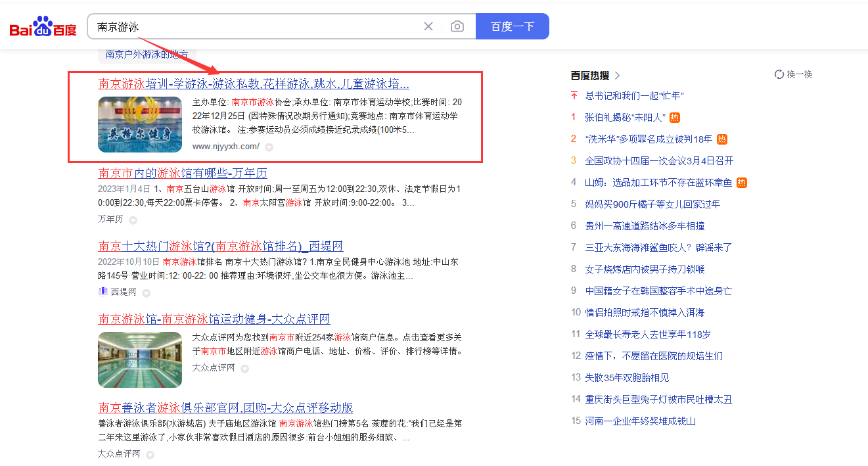Open result 南京善泳者游泳俱乐部官网
This screenshot has width=868, height=466.
point(226,408)
